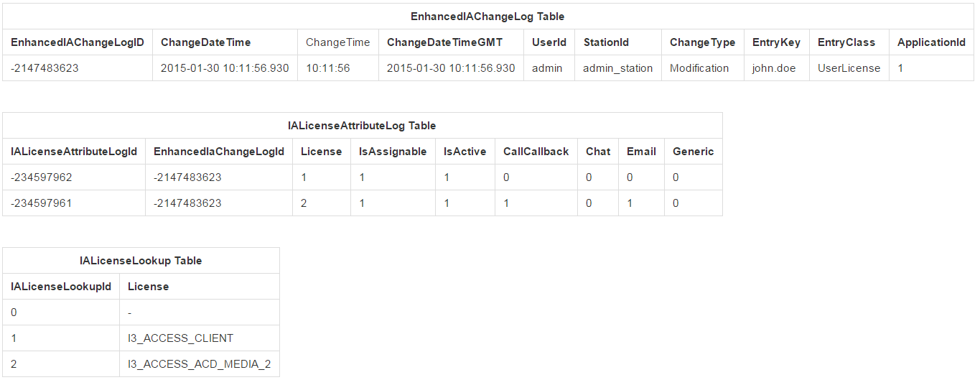The image size is (980, 380).
Task: Select the john.doe entry key cell
Action: pyautogui.click(x=773, y=68)
